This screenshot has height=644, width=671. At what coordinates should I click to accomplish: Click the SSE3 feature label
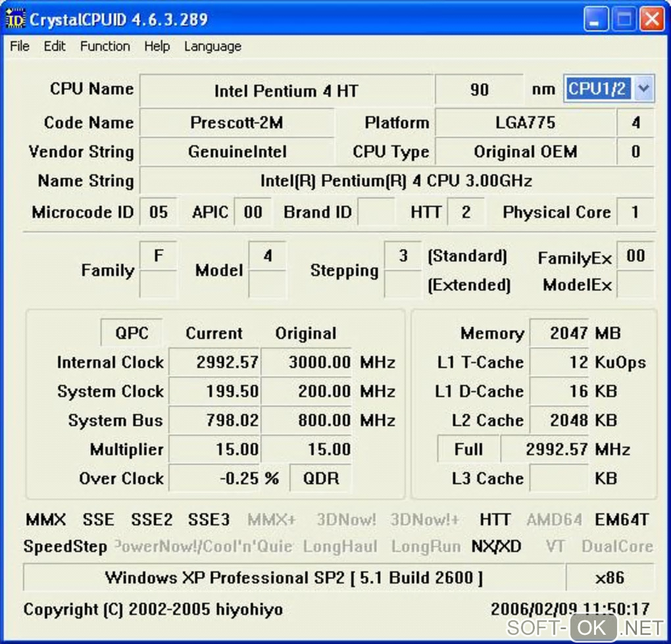tap(209, 520)
